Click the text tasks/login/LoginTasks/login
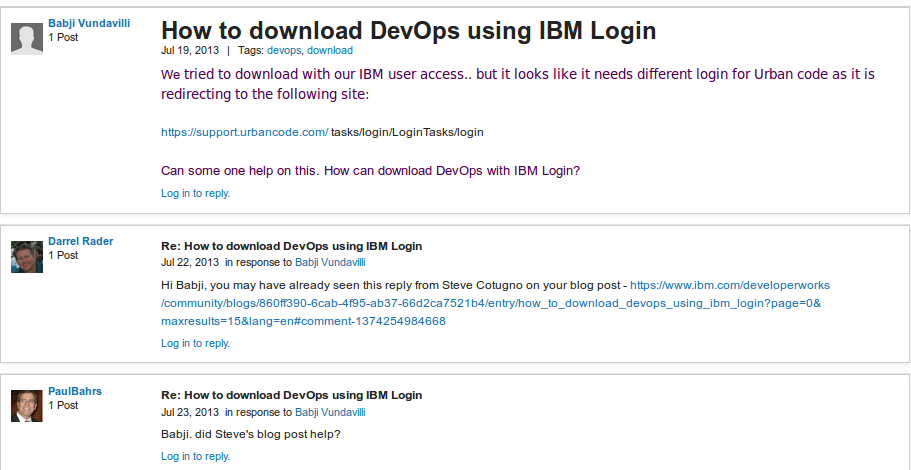The image size is (911, 470). pyautogui.click(x=407, y=132)
